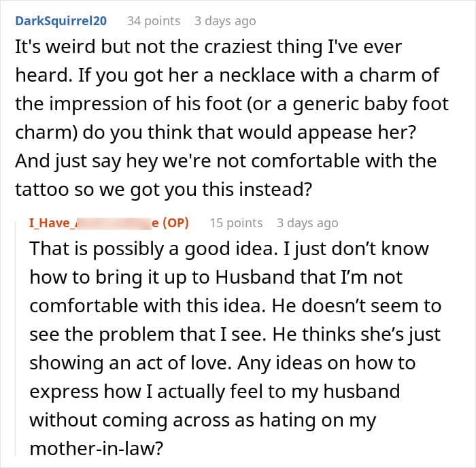Click the line "tattoo so we got you this instead?"
Image resolution: width=476 pixels, height=468 pixels.
pyautogui.click(x=164, y=190)
